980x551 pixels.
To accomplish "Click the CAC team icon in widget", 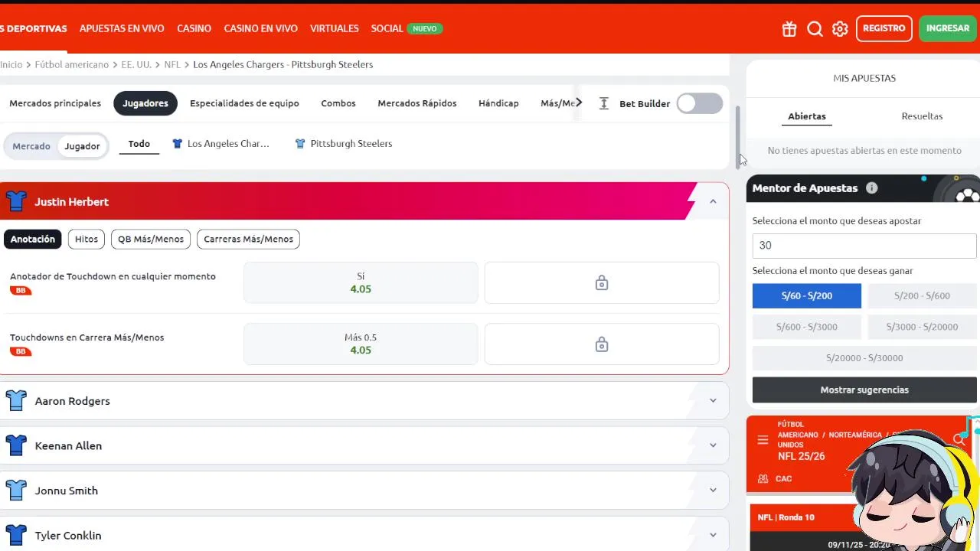I will tap(763, 478).
